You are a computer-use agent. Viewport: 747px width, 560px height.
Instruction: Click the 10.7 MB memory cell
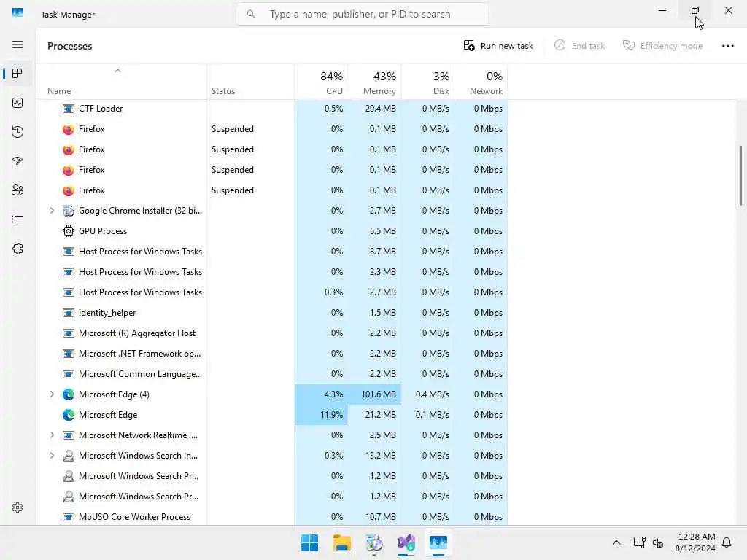click(x=375, y=517)
